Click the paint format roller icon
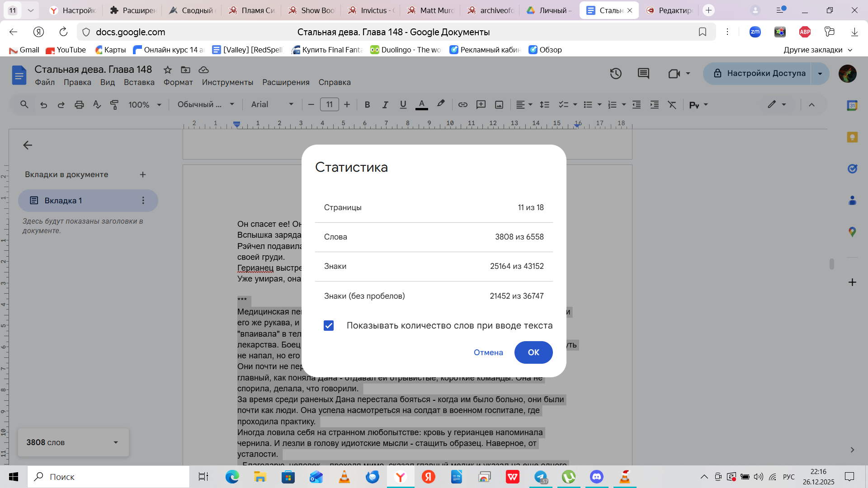This screenshot has width=868, height=488. click(114, 105)
